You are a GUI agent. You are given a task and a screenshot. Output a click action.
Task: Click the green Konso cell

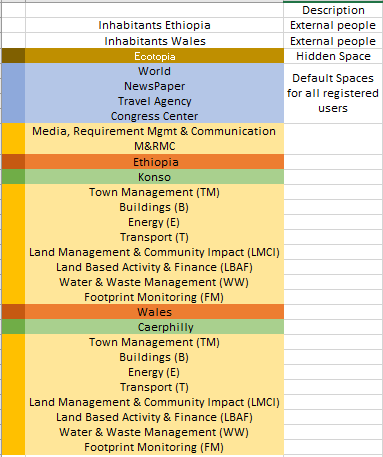pyautogui.click(x=154, y=177)
